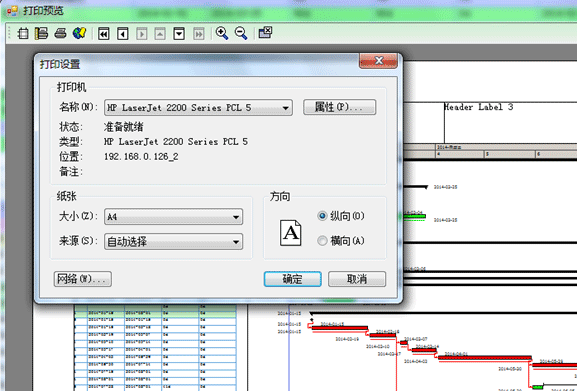The height and width of the screenshot is (391, 577).
Task: Go to previous page of preview
Action: [123, 34]
